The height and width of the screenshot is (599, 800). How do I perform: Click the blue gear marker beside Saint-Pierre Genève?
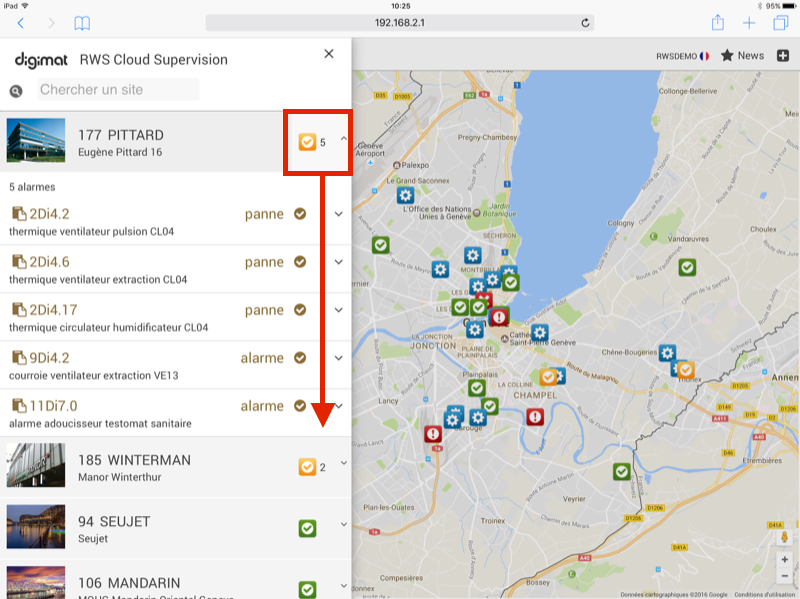click(x=539, y=333)
